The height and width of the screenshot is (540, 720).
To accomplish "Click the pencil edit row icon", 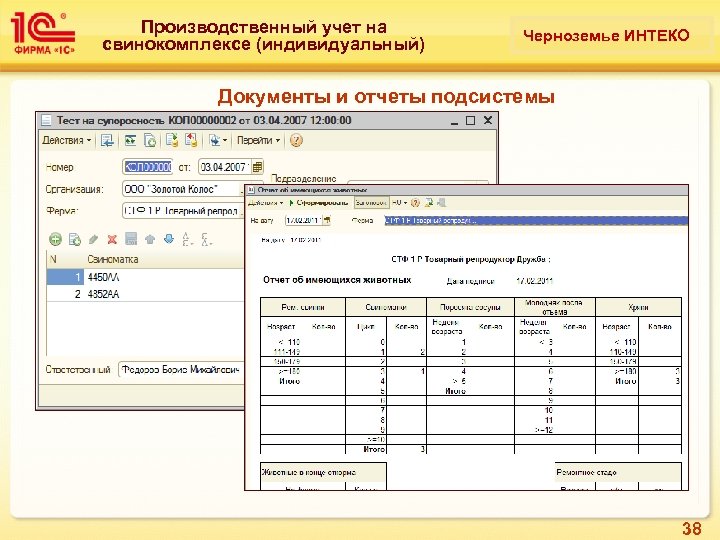I will pyautogui.click(x=93, y=239).
